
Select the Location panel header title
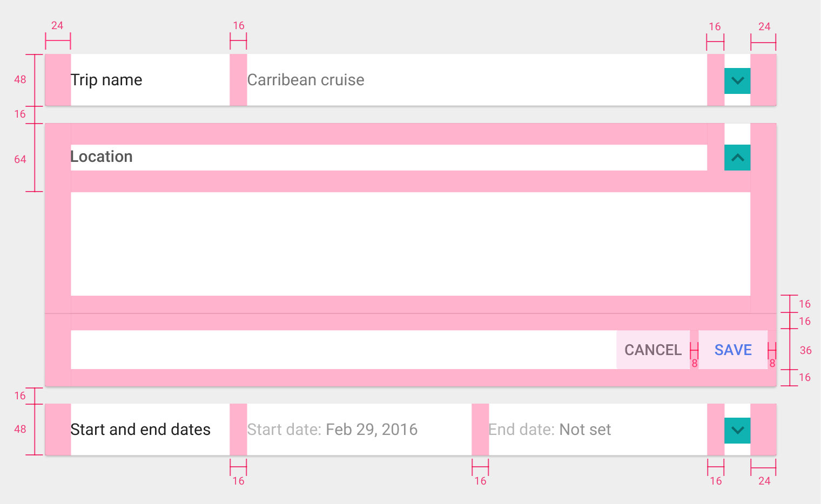(x=102, y=156)
